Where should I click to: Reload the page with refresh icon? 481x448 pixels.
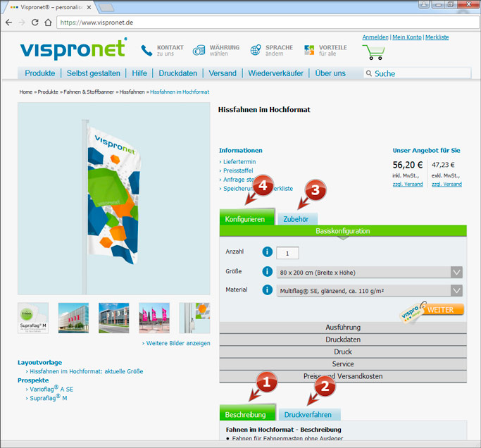point(35,23)
